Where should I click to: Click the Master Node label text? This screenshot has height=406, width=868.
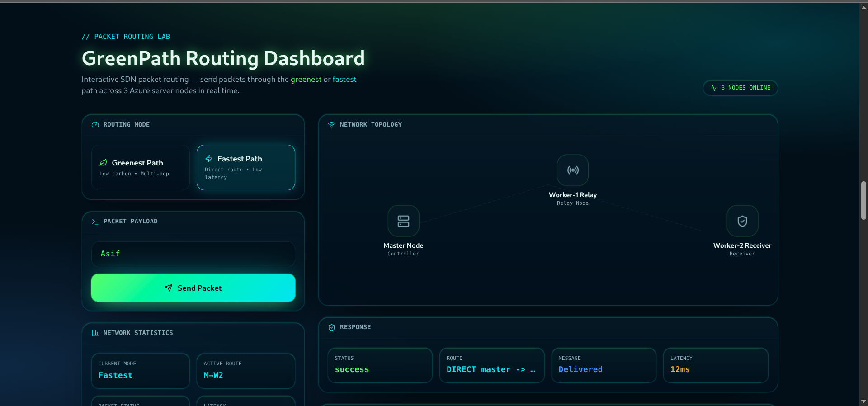coord(403,245)
